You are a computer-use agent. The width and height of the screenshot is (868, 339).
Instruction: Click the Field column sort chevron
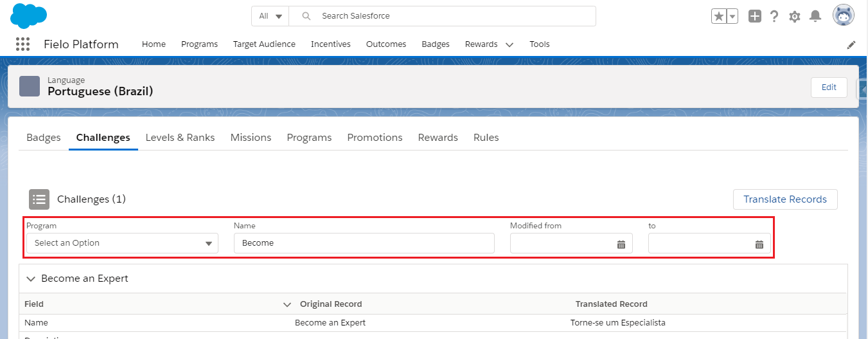click(287, 304)
